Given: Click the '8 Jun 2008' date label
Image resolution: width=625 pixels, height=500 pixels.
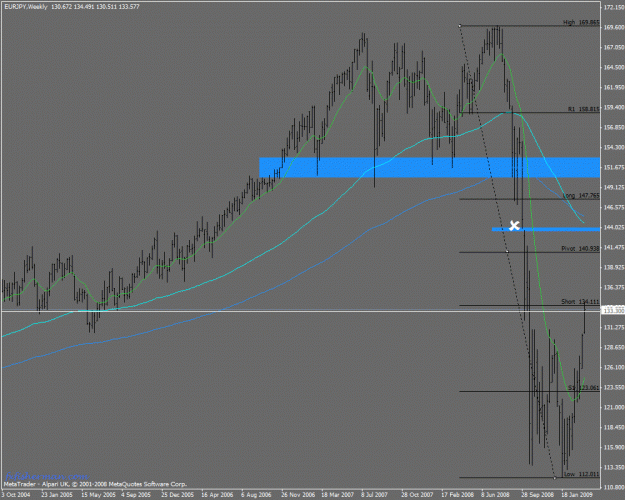Looking at the screenshot, I should point(495,494).
